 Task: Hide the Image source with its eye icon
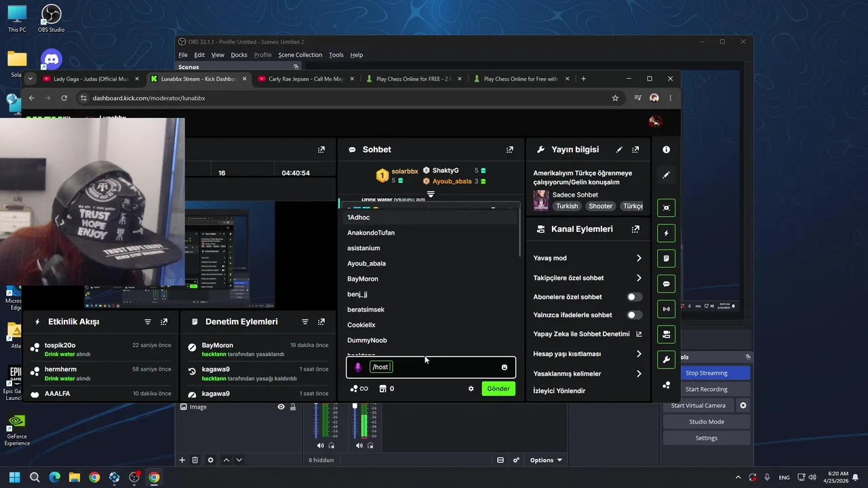click(281, 407)
